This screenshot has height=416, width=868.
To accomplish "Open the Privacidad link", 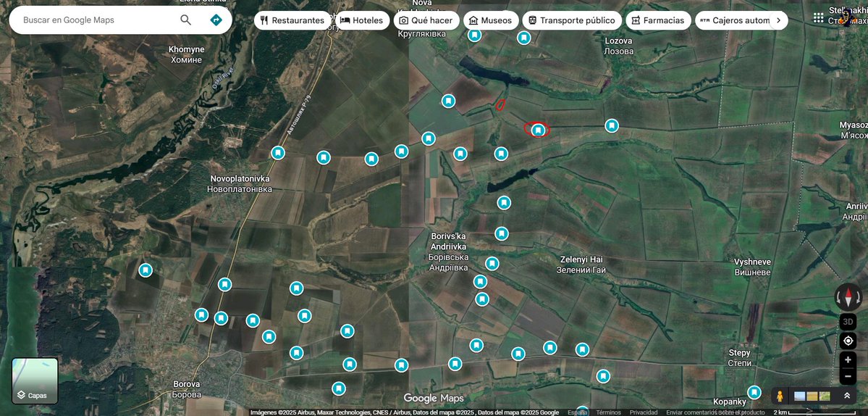I will [x=644, y=412].
